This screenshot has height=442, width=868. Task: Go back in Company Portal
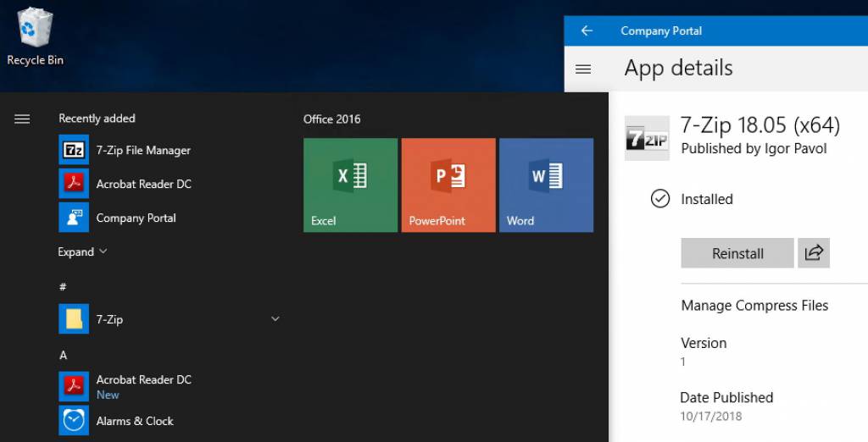(x=587, y=31)
